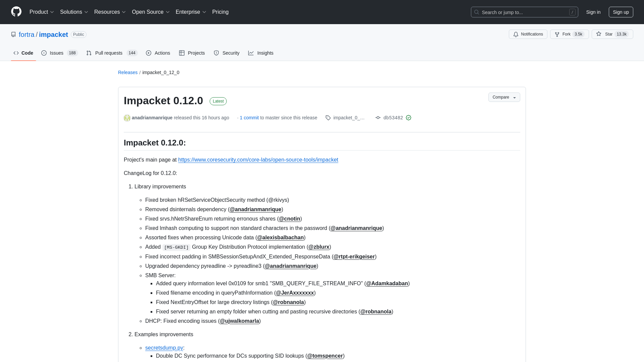The height and width of the screenshot is (362, 644).
Task: Click the 188 issues counter
Action: coord(72,53)
